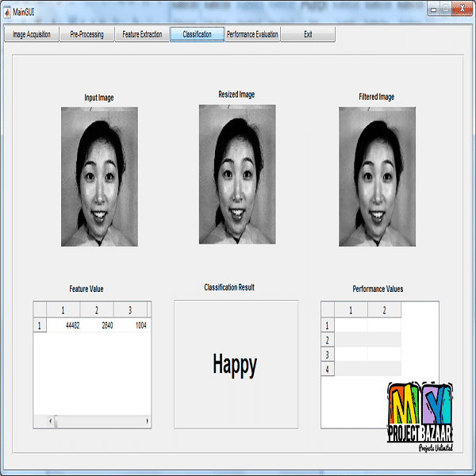Click Performance Values cell row 1 column 1

pyautogui.click(x=351, y=325)
